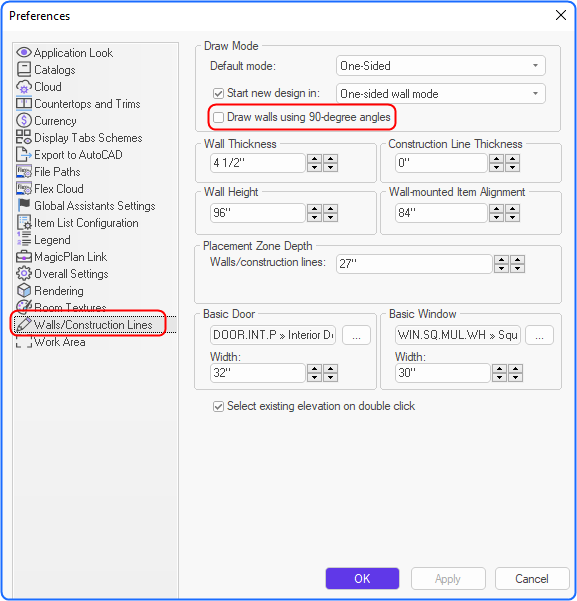Open the Export to AutoCAD icon
The height and width of the screenshot is (601, 577).
[x=24, y=154]
